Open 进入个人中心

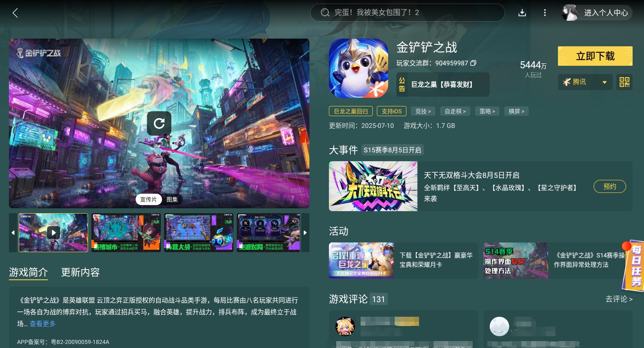(x=606, y=13)
